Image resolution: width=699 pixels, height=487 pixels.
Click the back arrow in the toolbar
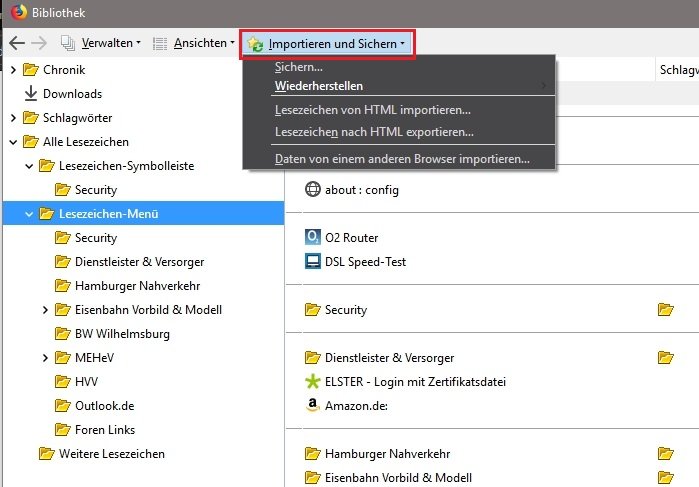coord(17,43)
